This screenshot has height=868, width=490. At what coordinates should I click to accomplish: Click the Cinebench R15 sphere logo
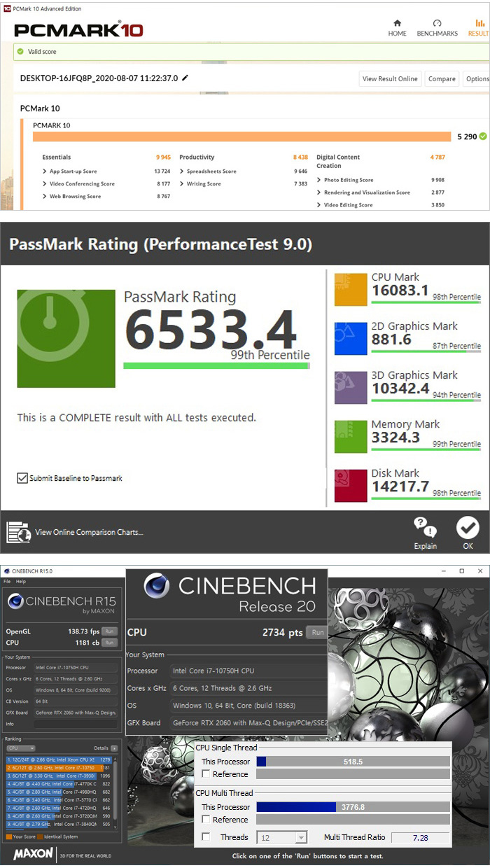pyautogui.click(x=15, y=601)
